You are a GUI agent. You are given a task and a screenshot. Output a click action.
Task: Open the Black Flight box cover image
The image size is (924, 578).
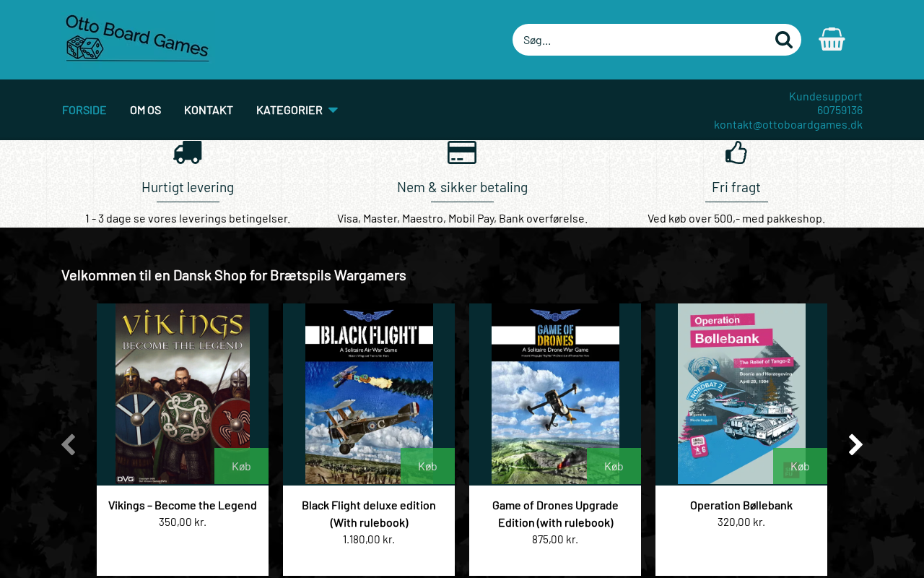click(369, 394)
